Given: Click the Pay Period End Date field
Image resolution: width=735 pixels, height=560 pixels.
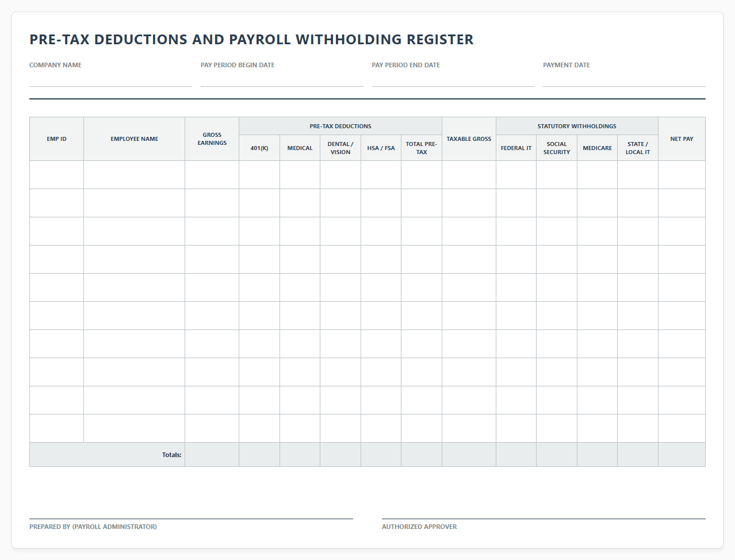Looking at the screenshot, I should tap(453, 79).
